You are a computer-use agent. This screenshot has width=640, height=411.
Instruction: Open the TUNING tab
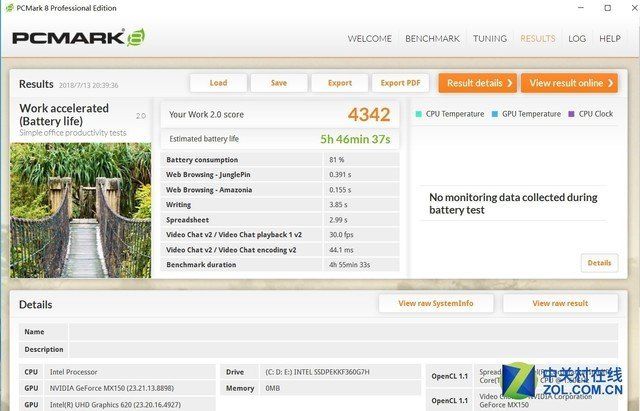[489, 39]
